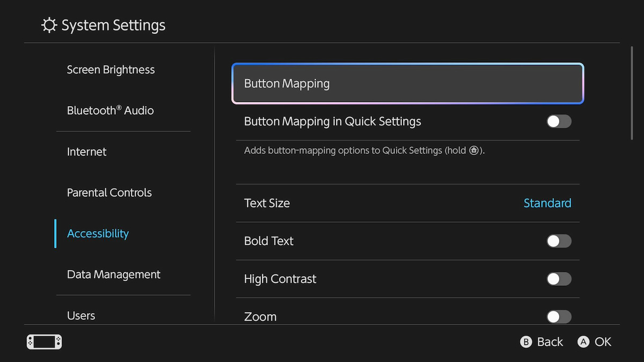644x362 pixels.
Task: Click the Back label in footer
Action: (550, 342)
